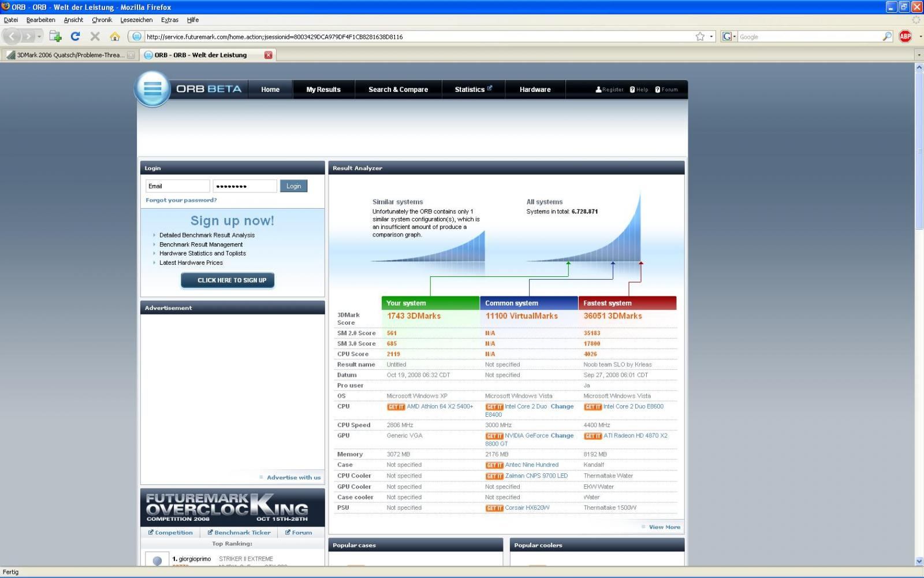
Task: Click the scrollbar up arrow
Action: [x=919, y=68]
